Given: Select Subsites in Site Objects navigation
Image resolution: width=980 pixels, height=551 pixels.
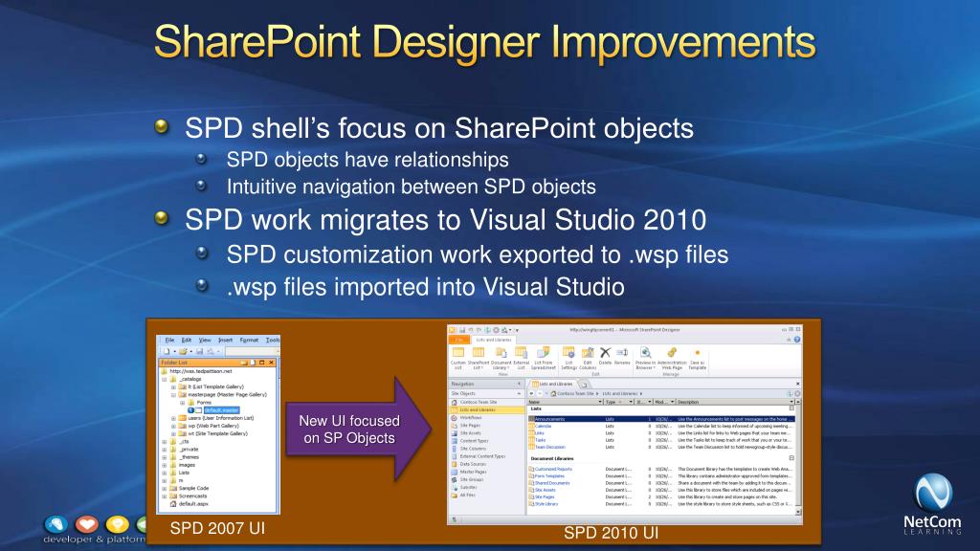Looking at the screenshot, I should [x=468, y=487].
